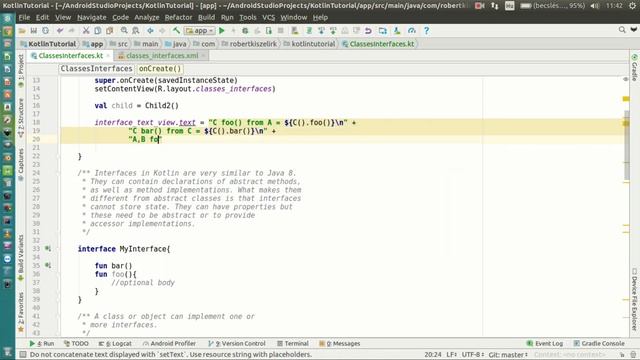Image resolution: width=640 pixels, height=360 pixels.
Task: Open the Messages tool window
Action: coord(340,344)
